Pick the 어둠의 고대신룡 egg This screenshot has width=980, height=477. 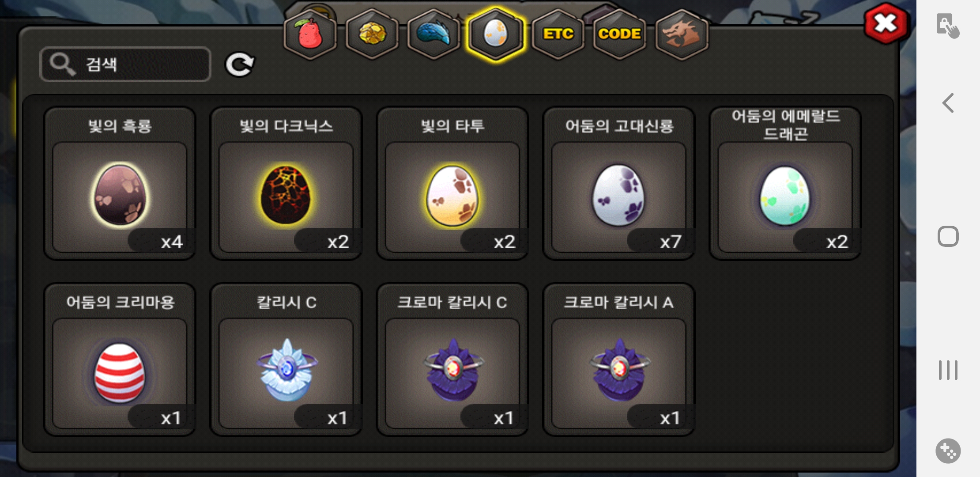coord(619,184)
